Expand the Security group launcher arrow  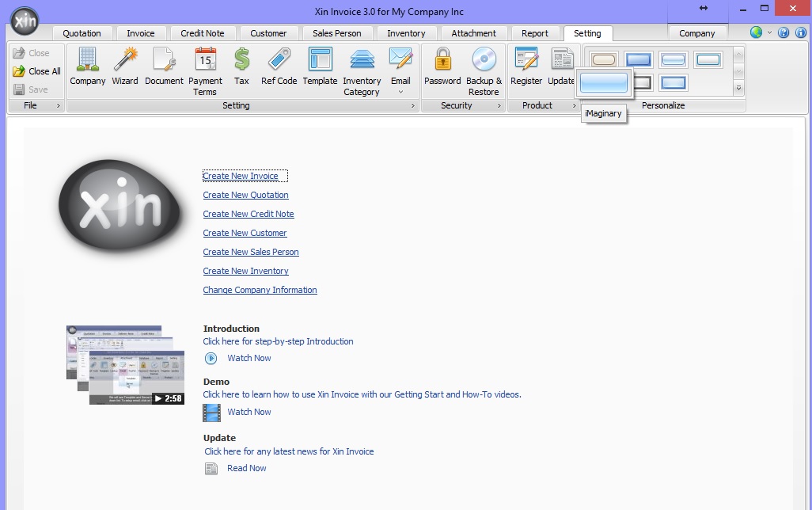click(499, 106)
